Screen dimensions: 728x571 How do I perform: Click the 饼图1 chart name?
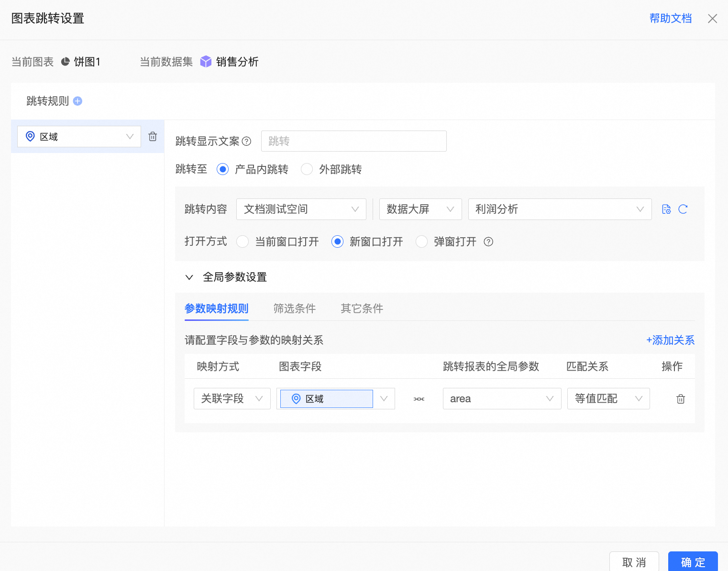coord(87,62)
